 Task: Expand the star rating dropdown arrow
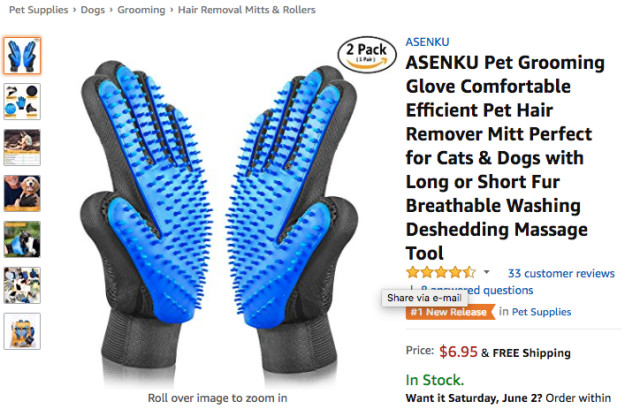tap(486, 272)
